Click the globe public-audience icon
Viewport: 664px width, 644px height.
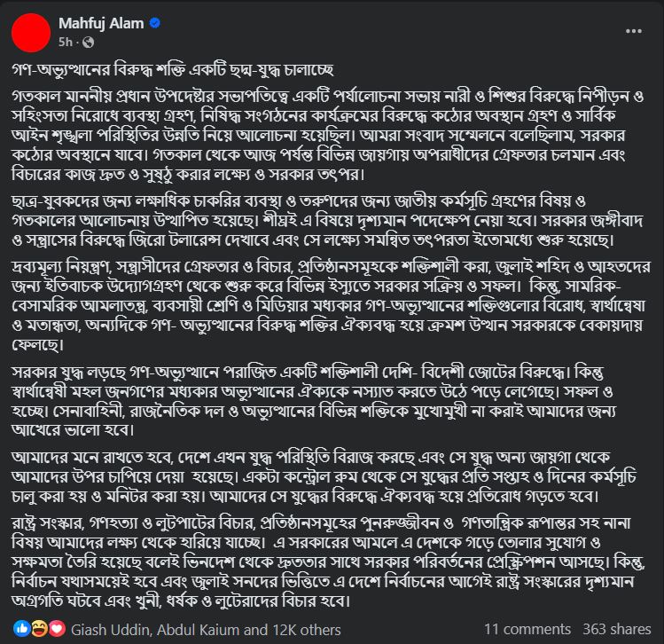88,42
